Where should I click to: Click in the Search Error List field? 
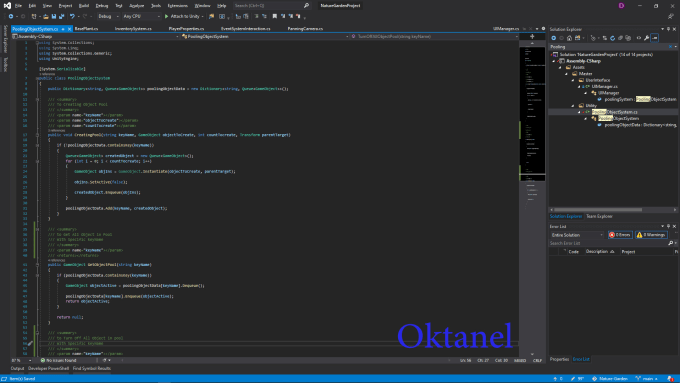click(608, 243)
